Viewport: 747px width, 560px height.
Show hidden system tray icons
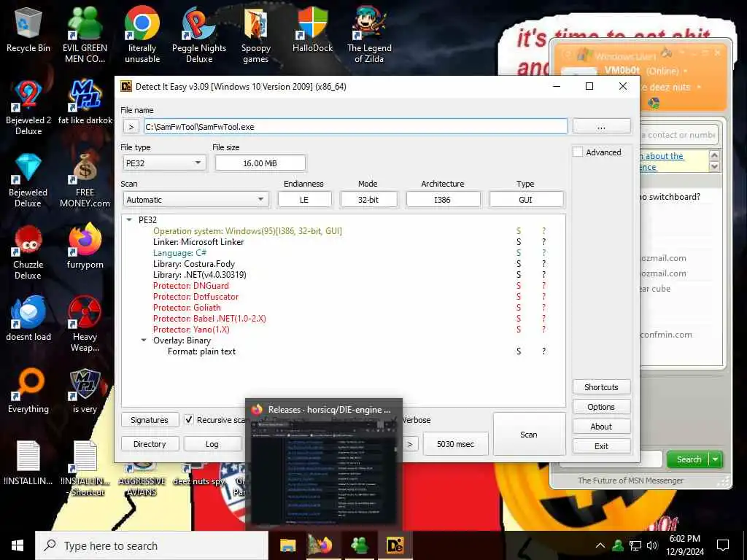pos(600,545)
